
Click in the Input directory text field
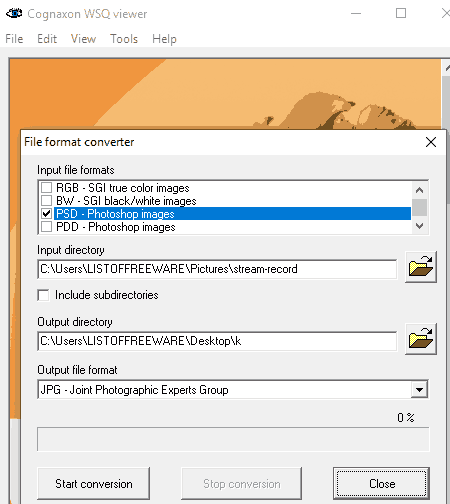coord(217,269)
